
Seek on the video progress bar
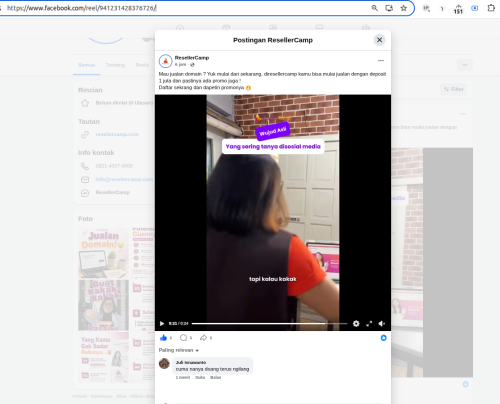click(269, 323)
